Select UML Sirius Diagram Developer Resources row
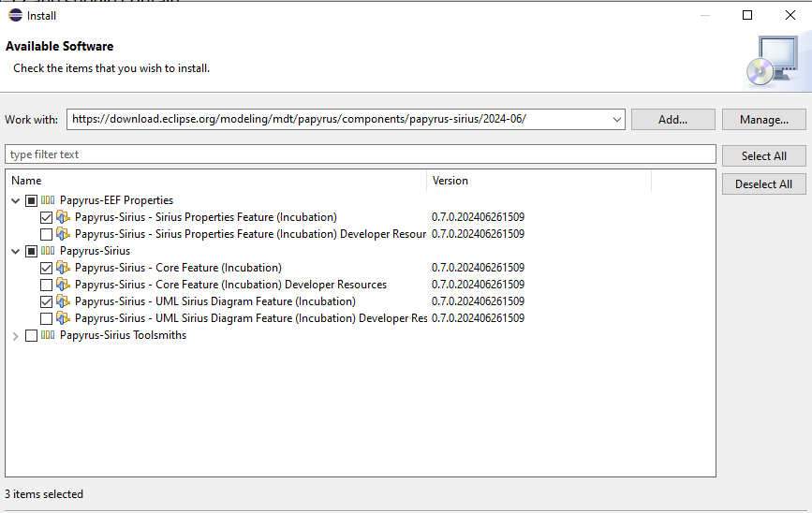This screenshot has height=513, width=812. pos(250,318)
